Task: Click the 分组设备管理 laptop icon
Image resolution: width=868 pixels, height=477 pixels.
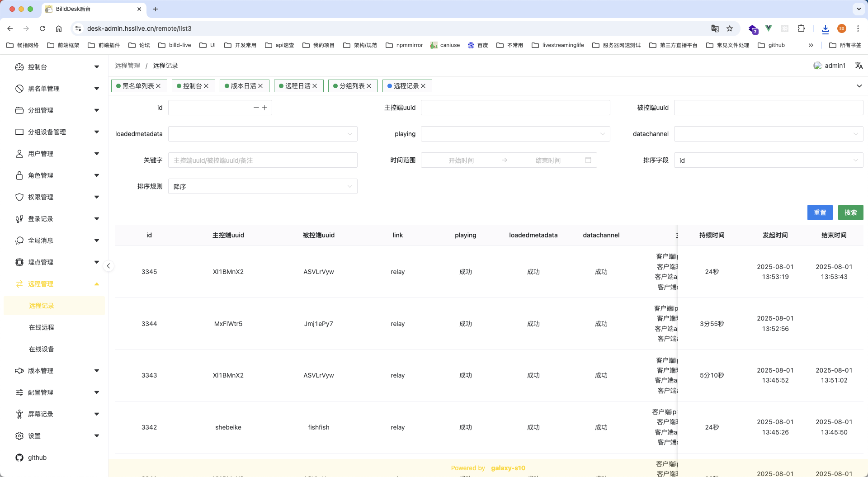Action: (x=19, y=132)
